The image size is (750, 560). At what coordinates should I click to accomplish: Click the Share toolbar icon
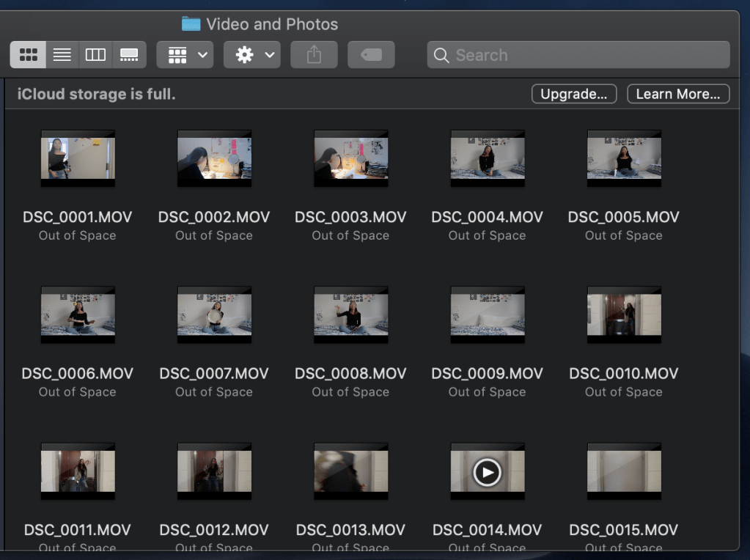point(314,55)
